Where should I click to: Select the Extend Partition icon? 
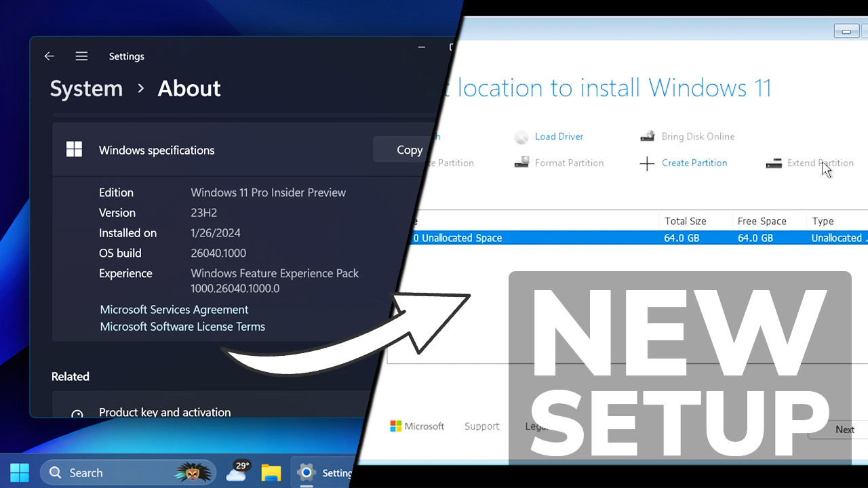(774, 163)
